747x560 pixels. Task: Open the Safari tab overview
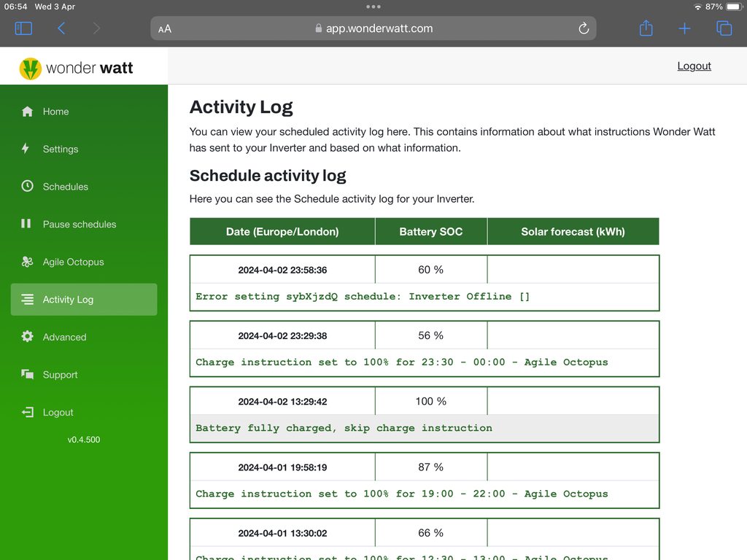pos(724,28)
